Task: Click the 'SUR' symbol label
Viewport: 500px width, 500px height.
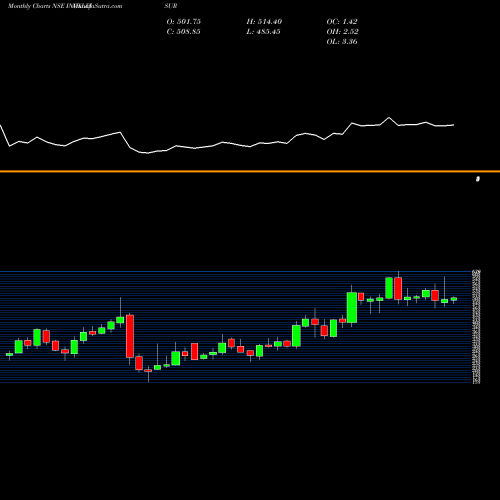Action: [x=171, y=6]
